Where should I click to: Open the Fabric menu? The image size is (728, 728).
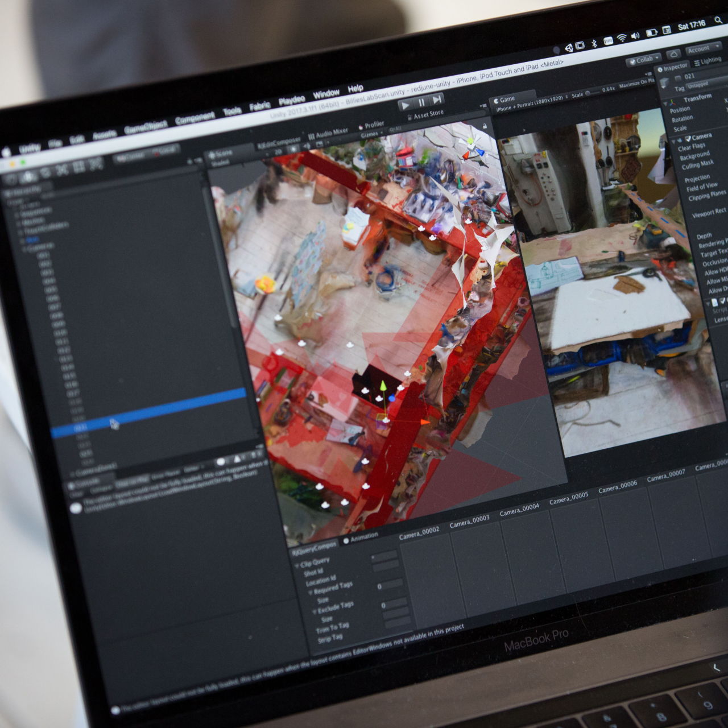[x=260, y=106]
